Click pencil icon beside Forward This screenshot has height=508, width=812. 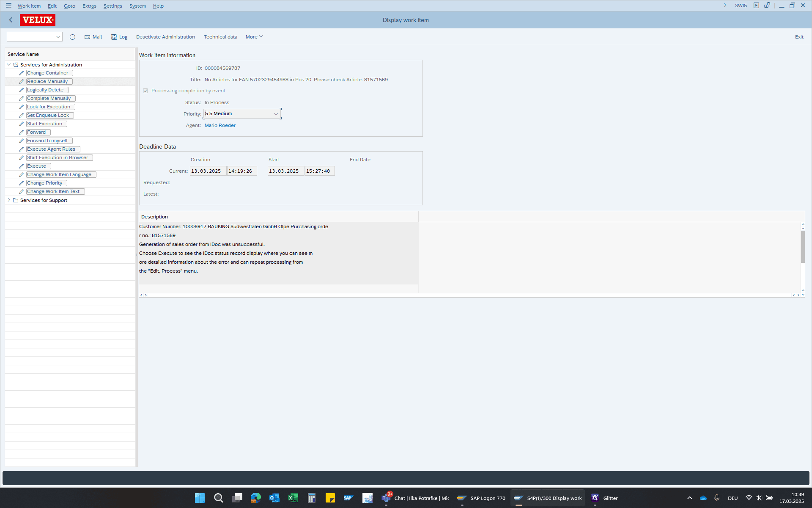tap(22, 132)
